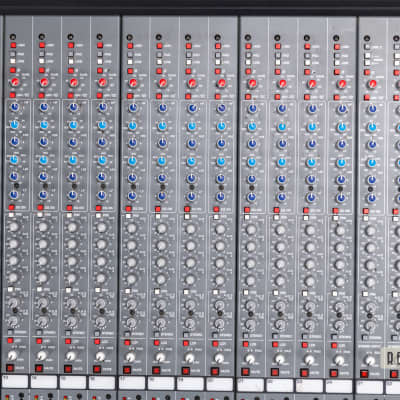Screen dimensions: 400x400
Task: Turn the white pan knob on channel 23
Action: click(309, 360)
